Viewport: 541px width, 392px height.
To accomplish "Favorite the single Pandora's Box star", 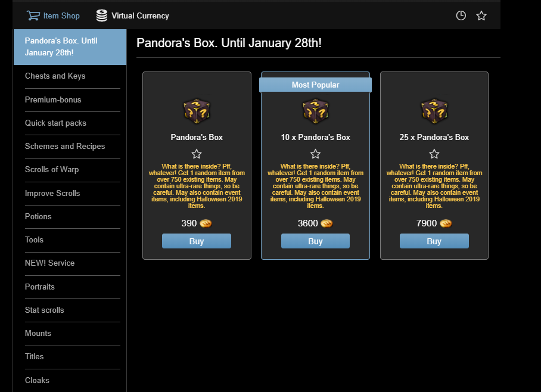I will point(197,154).
